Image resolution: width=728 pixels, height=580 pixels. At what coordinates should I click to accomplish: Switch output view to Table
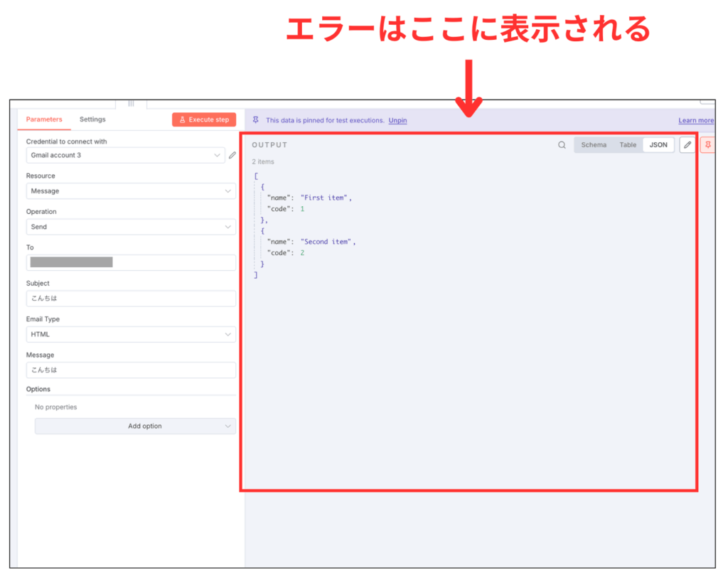(x=628, y=144)
